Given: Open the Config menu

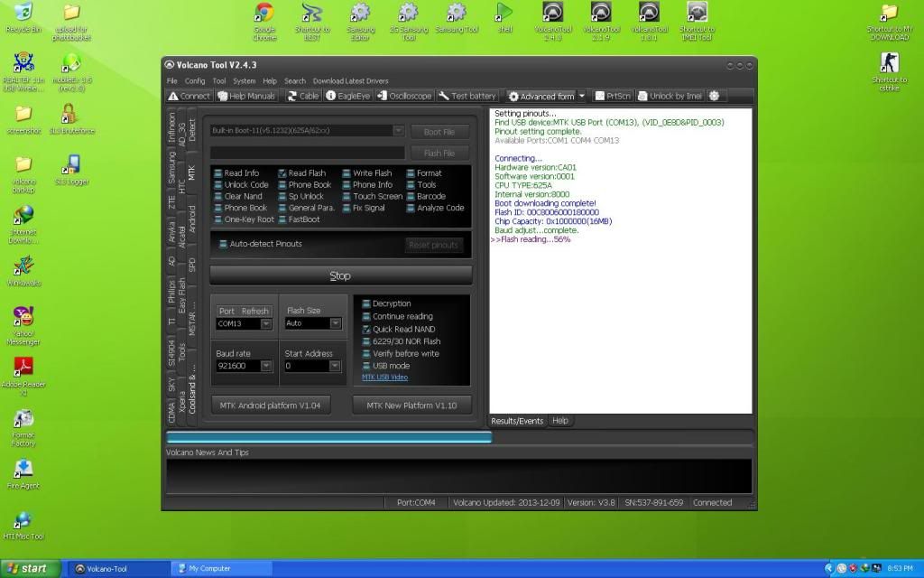Looking at the screenshot, I should point(195,80).
